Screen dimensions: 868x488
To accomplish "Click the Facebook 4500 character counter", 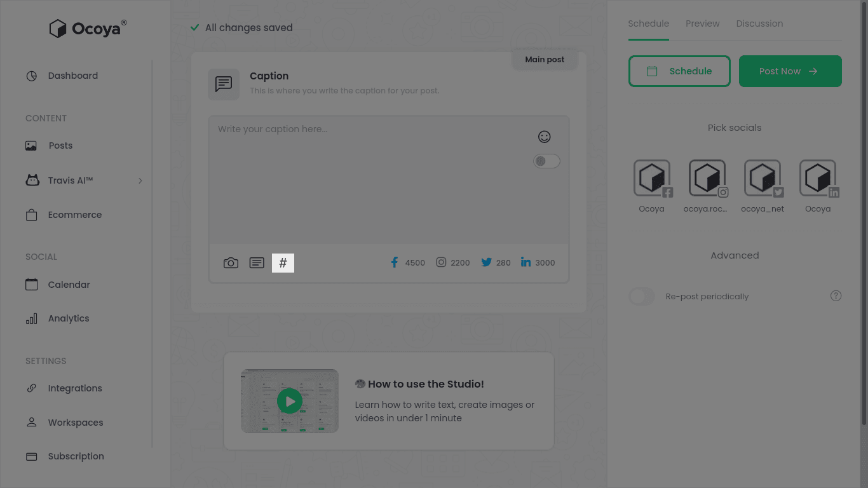I will (408, 262).
